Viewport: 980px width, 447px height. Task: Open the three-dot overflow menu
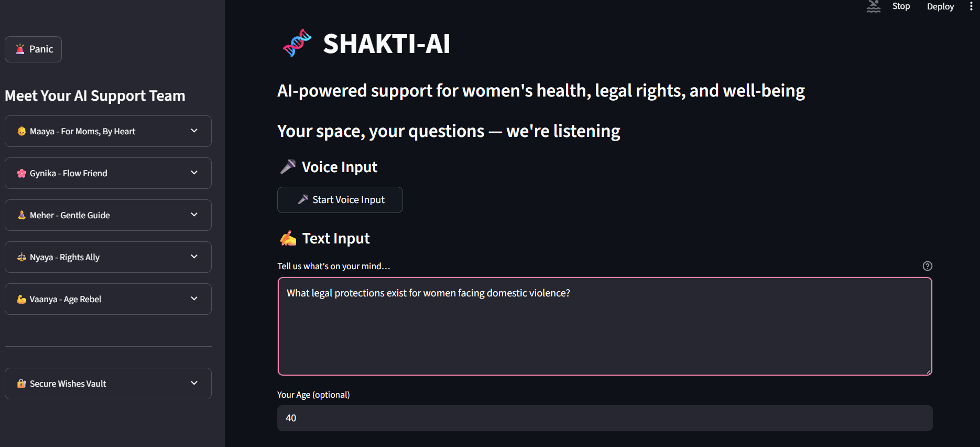[971, 6]
